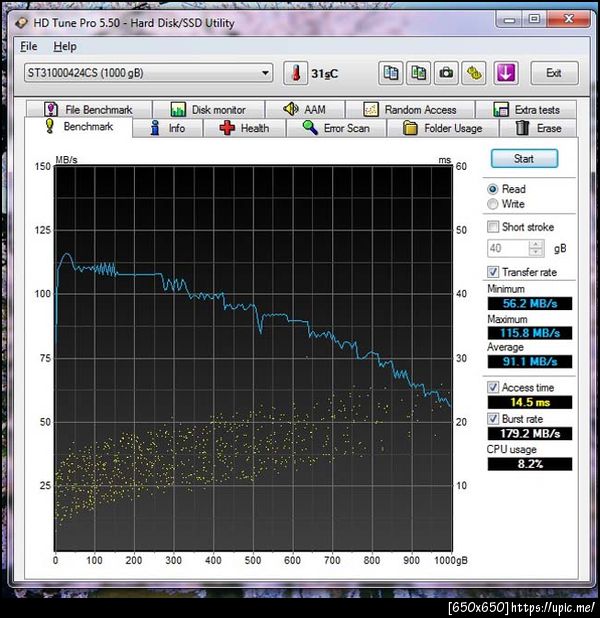Click the 8.2% CPU usage value
600x618 pixels.
click(x=530, y=464)
